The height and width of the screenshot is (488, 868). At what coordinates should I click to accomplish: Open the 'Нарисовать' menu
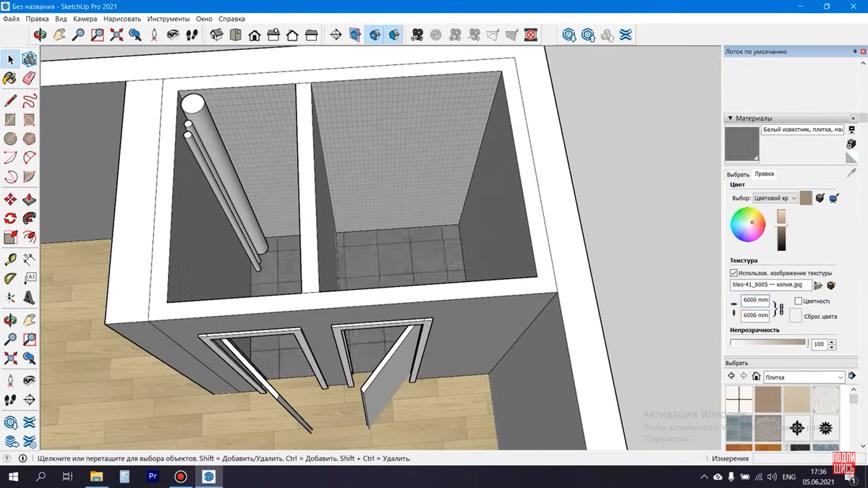tap(122, 19)
